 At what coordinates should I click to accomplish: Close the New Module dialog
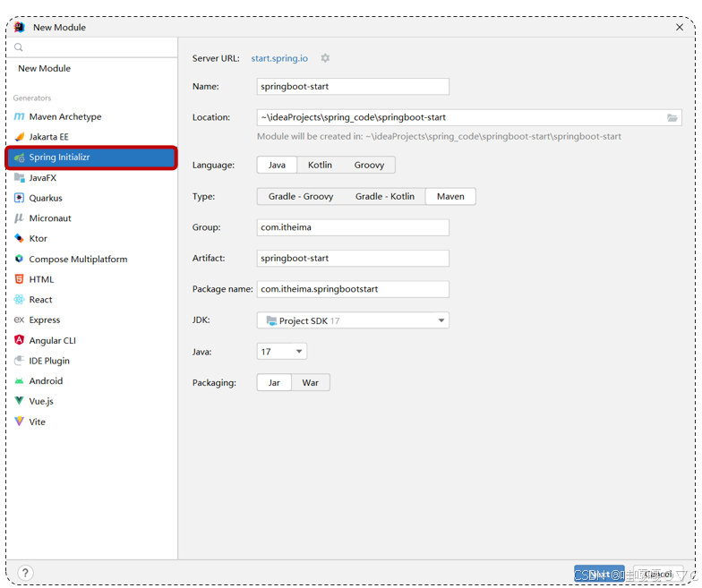pyautogui.click(x=679, y=27)
